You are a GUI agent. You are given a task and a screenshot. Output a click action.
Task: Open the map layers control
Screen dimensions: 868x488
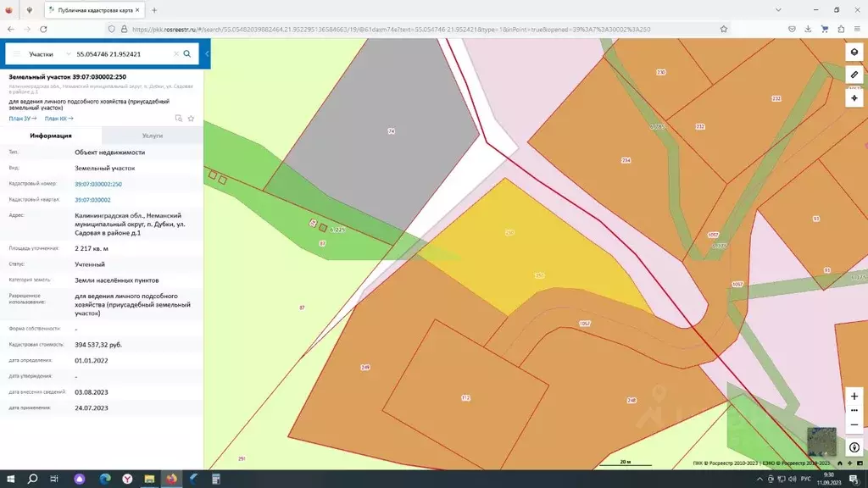click(854, 52)
